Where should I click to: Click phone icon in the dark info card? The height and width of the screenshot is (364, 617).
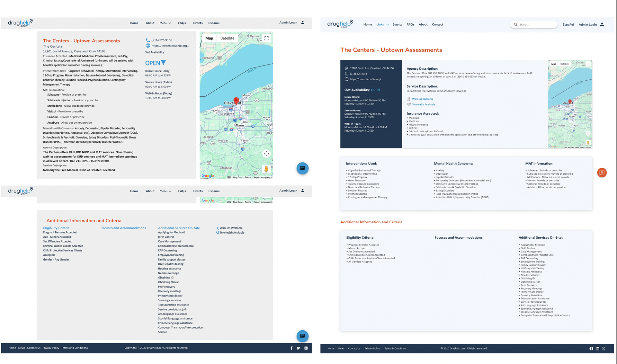[x=346, y=74]
